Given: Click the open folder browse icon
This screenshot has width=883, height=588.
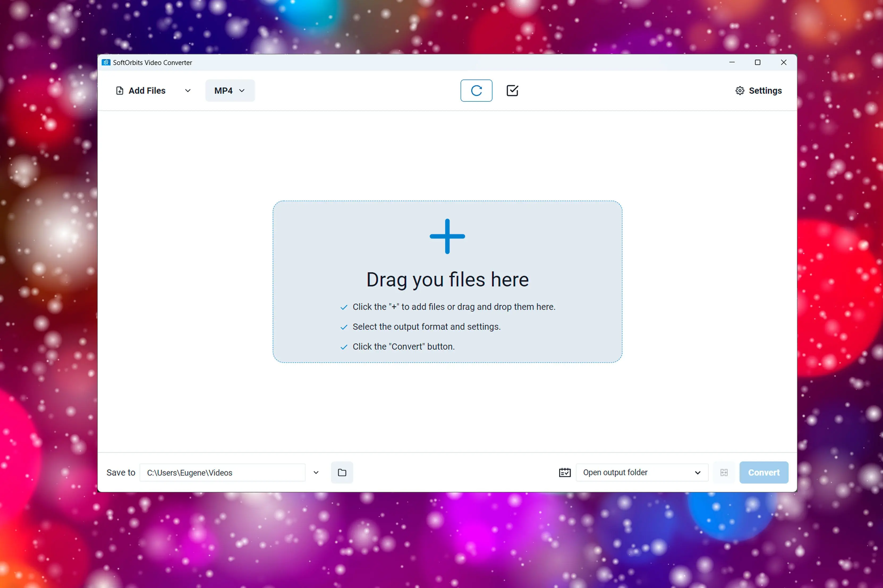Looking at the screenshot, I should pos(342,472).
